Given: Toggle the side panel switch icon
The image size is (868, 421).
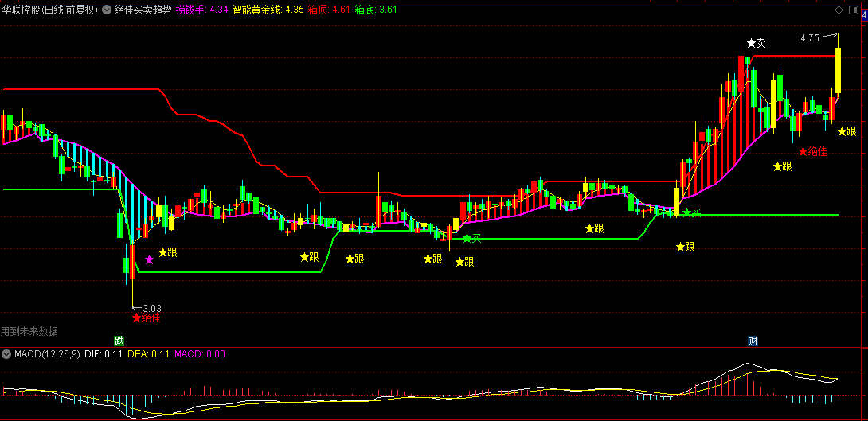Looking at the screenshot, I should click(852, 10).
